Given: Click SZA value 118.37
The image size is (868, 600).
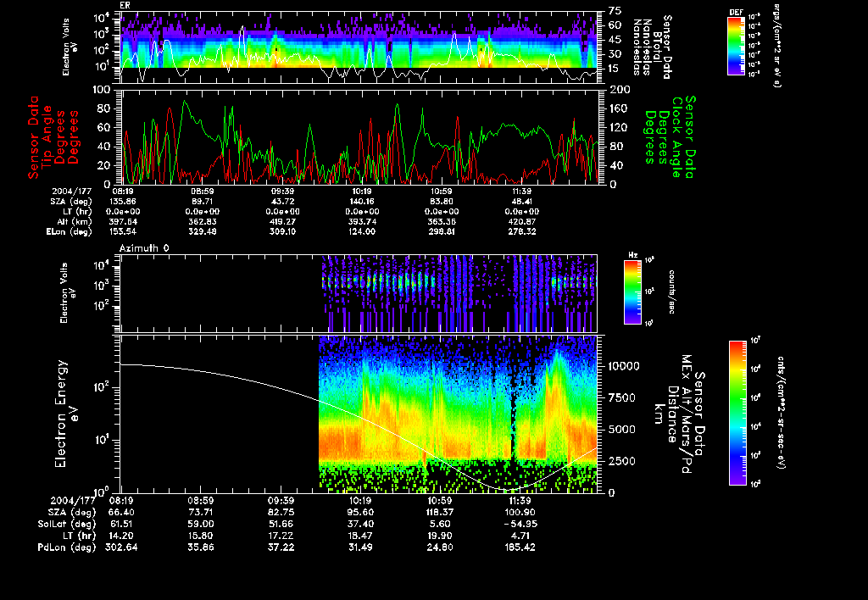Looking at the screenshot, I should coord(440,512).
